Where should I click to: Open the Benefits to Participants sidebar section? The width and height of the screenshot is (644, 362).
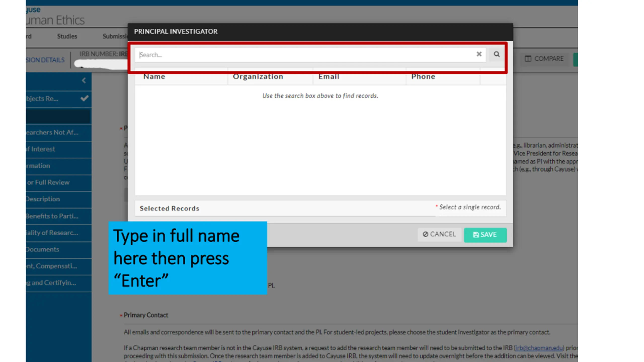click(58, 216)
